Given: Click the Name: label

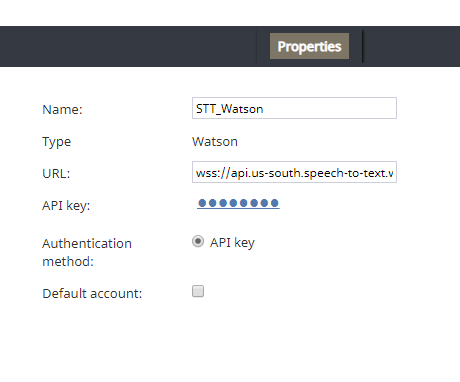Looking at the screenshot, I should pyautogui.click(x=62, y=109).
